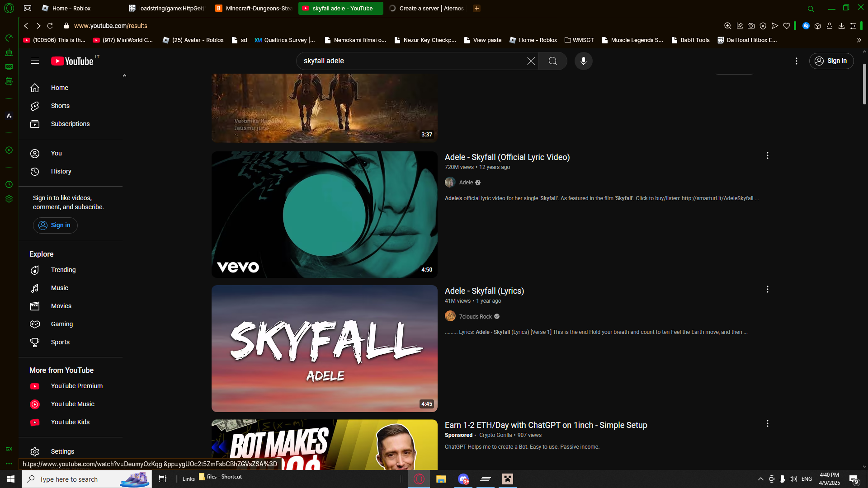
Task: Open more options for Adele - Skyfall (Lyrics)
Action: coord(767,290)
